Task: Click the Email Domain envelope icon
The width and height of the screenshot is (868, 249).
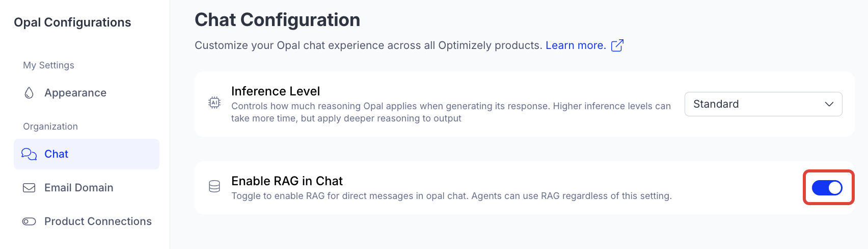Action: 29,188
